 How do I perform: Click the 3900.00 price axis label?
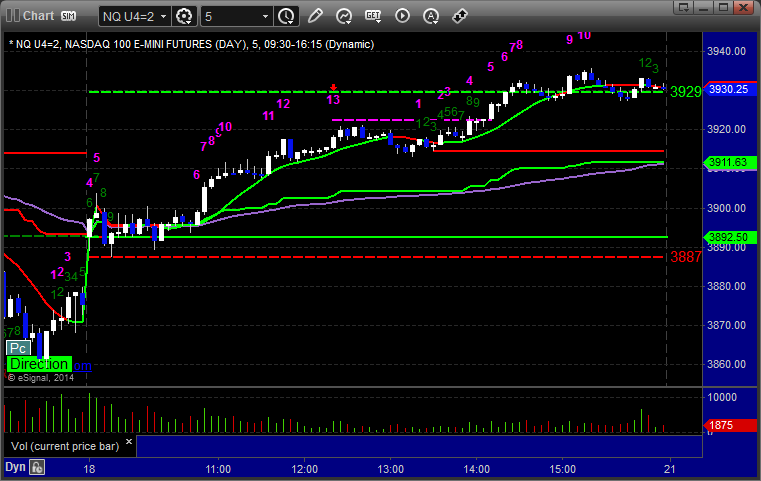[x=727, y=208]
